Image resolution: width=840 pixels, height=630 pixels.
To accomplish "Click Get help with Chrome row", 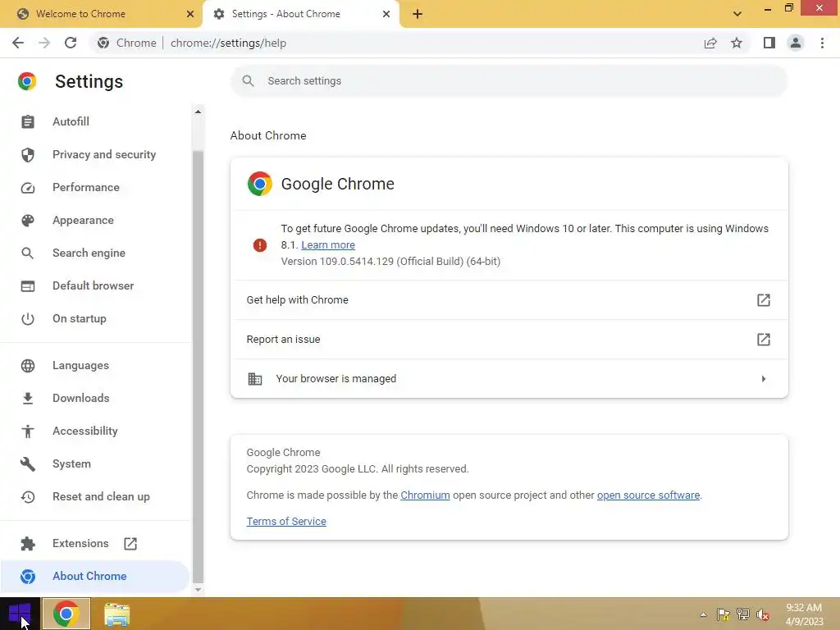I will coord(509,300).
